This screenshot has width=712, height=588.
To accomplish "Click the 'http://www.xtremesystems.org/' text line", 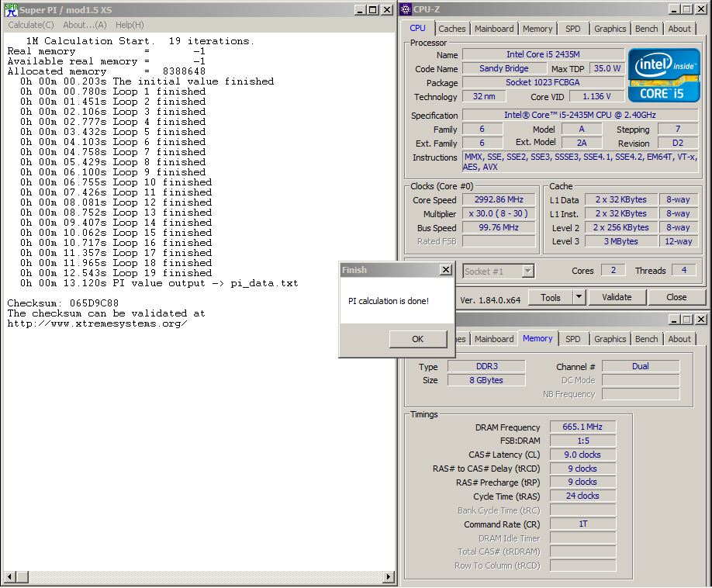I will point(97,323).
